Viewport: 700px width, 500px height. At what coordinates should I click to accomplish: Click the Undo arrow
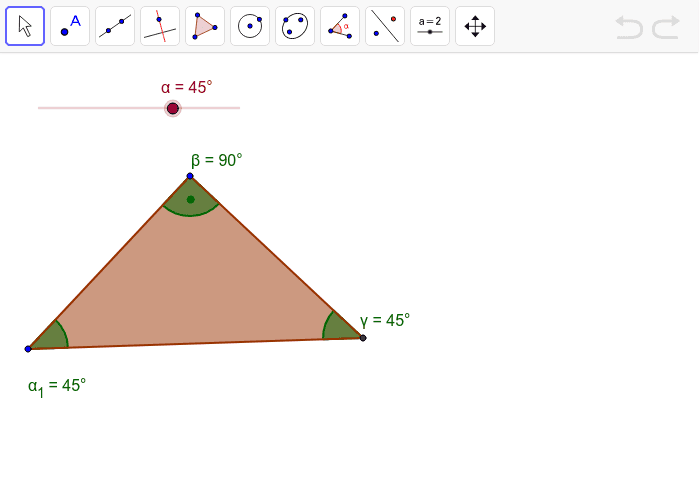pyautogui.click(x=629, y=27)
